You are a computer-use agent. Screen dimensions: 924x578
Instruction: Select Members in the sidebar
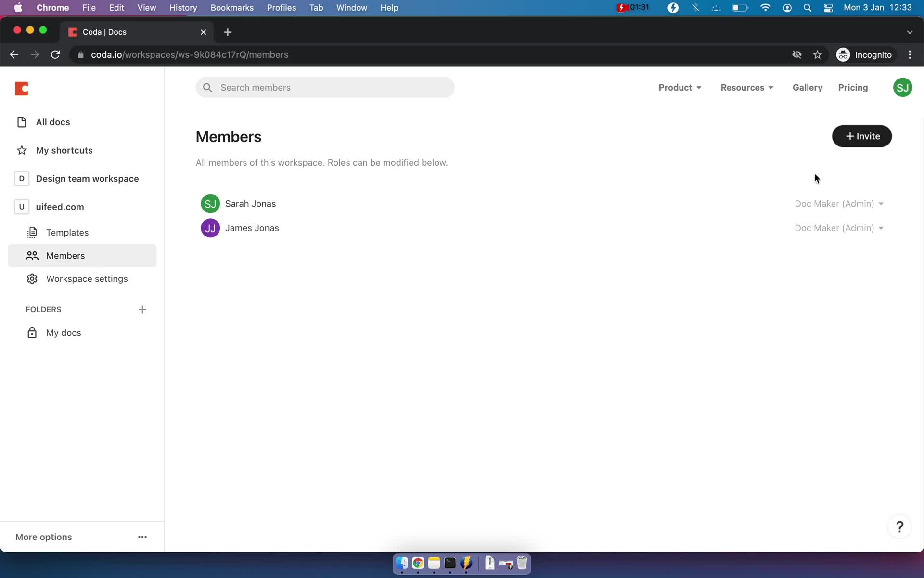[82, 256]
